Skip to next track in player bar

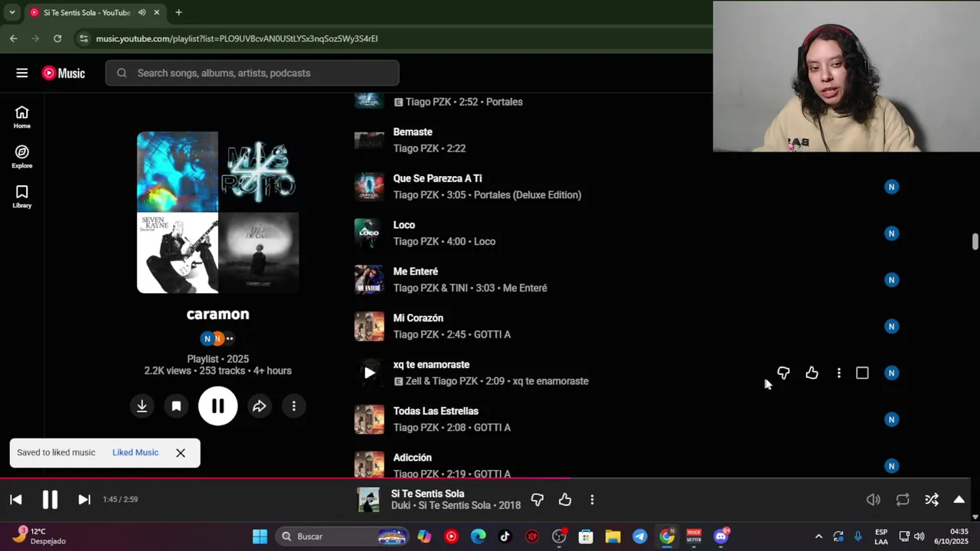point(84,500)
